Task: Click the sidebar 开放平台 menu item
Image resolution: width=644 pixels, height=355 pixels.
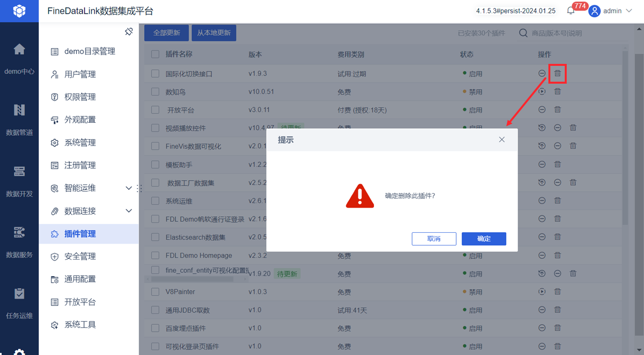Action: pos(89,302)
